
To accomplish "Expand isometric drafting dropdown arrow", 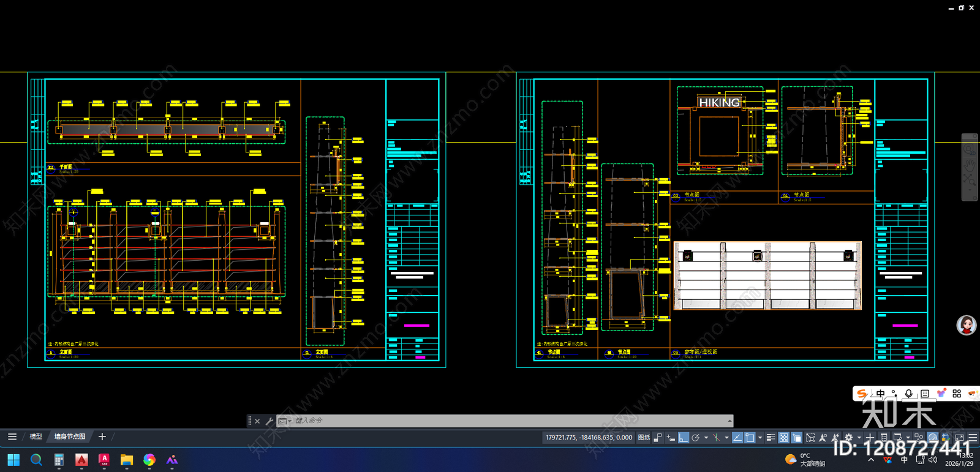I will (726, 437).
